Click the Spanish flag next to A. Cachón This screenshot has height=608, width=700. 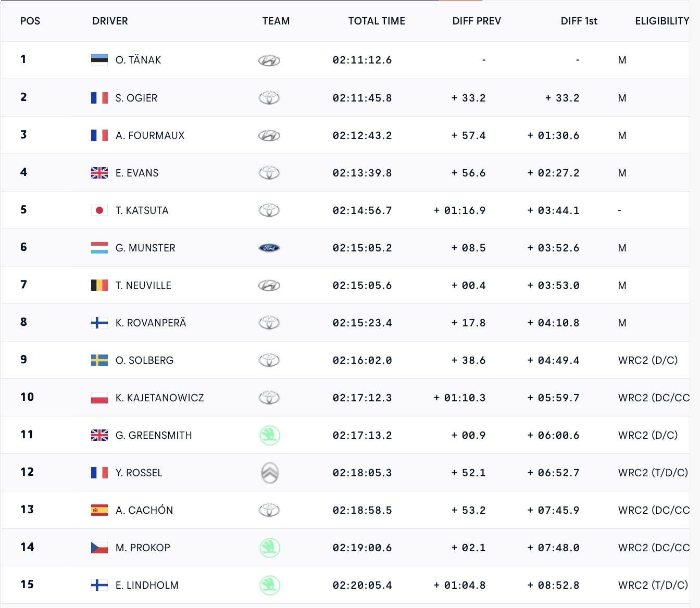99,510
